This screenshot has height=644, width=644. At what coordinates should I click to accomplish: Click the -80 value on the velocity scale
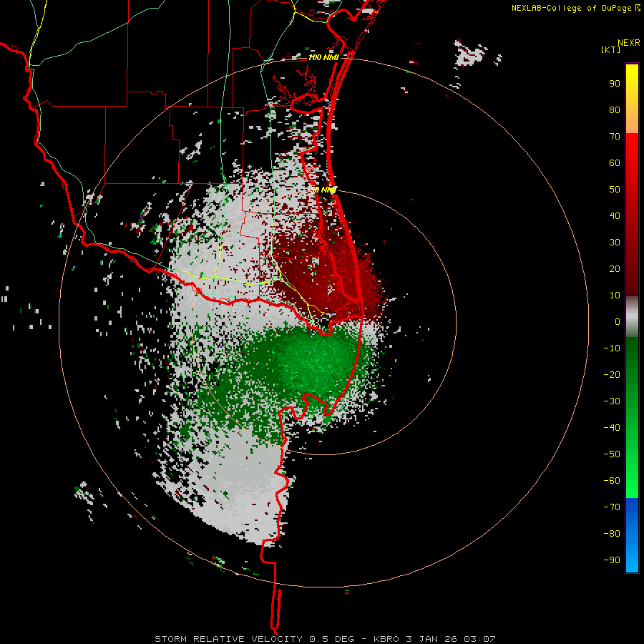(x=612, y=534)
